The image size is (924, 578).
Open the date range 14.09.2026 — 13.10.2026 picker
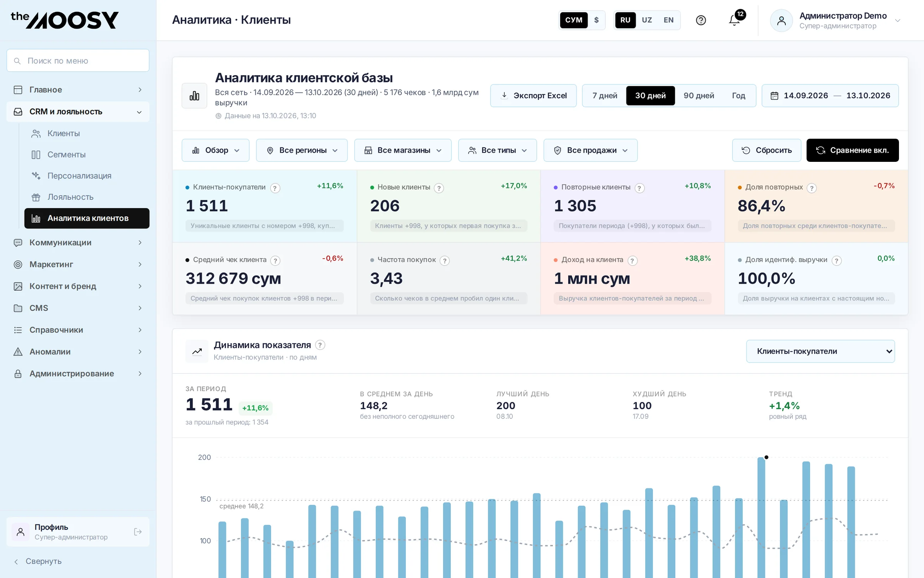[x=830, y=96]
